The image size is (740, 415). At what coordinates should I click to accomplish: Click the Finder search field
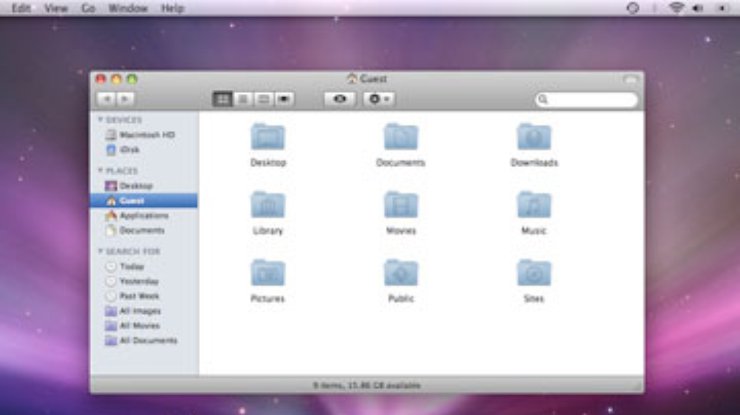pyautogui.click(x=586, y=100)
